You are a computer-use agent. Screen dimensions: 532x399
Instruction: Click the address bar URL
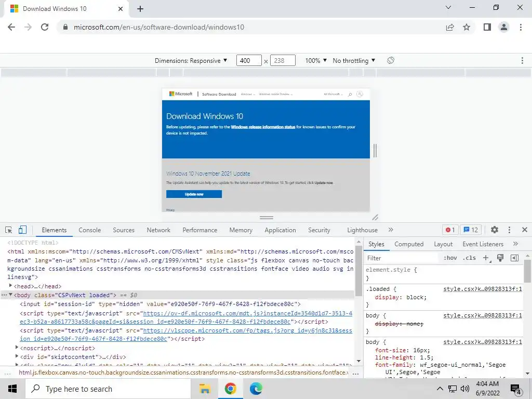[159, 27]
